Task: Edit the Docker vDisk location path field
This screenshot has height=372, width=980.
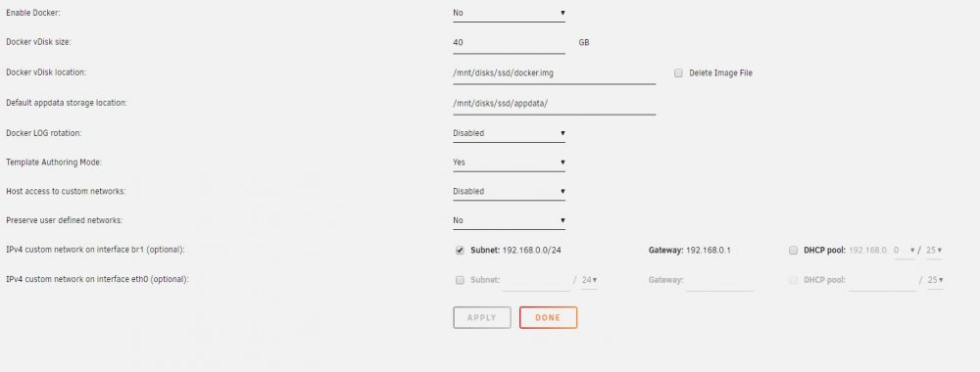Action: [x=555, y=73]
